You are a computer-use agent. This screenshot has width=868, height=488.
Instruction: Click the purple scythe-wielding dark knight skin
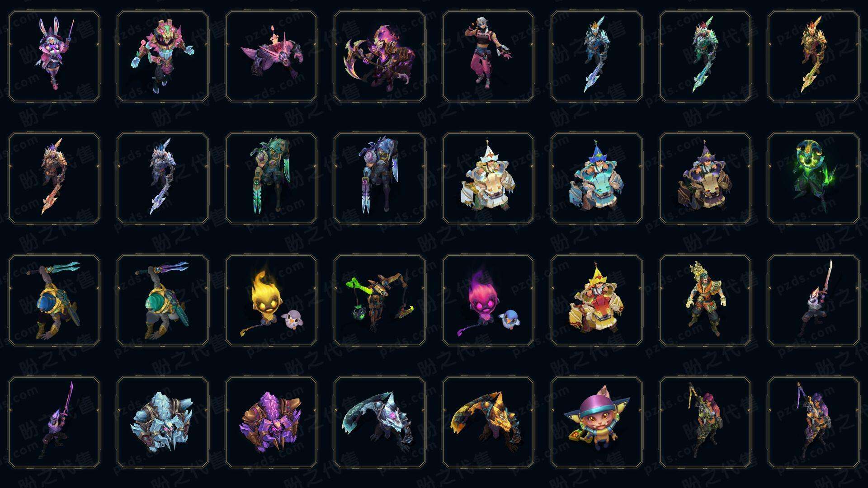(380, 56)
